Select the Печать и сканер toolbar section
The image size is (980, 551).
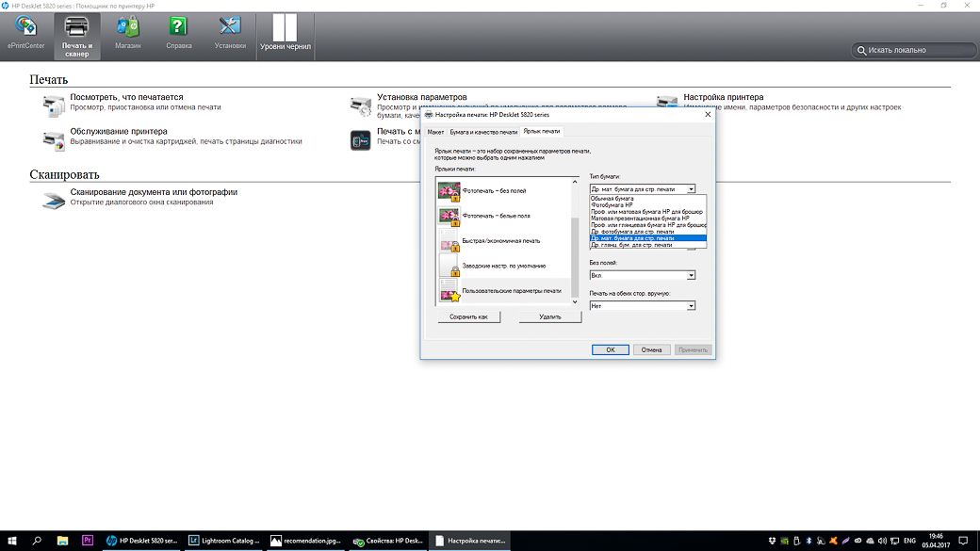click(x=77, y=36)
